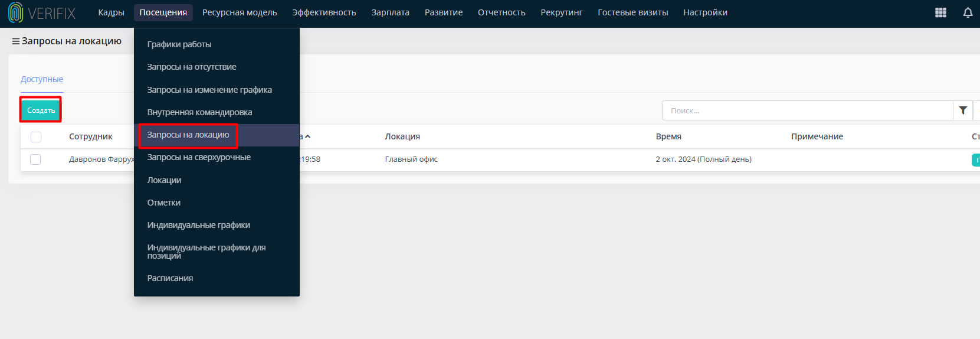Open the Гостевые визиты menu

point(632,12)
